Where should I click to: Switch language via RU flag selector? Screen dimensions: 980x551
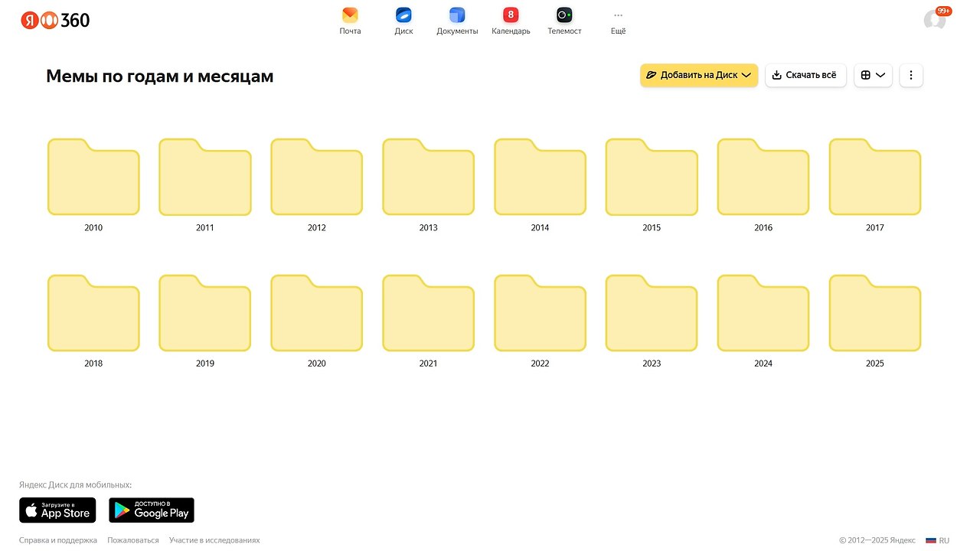point(938,540)
